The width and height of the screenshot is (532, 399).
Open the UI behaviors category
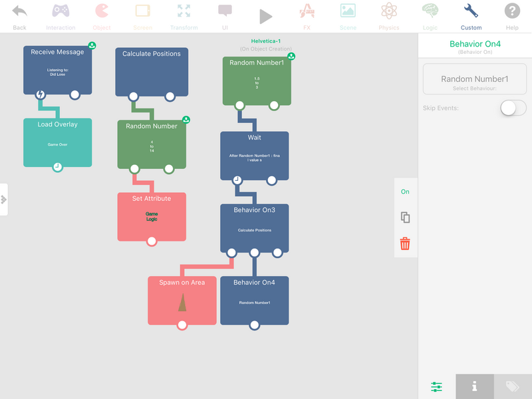[x=225, y=16]
